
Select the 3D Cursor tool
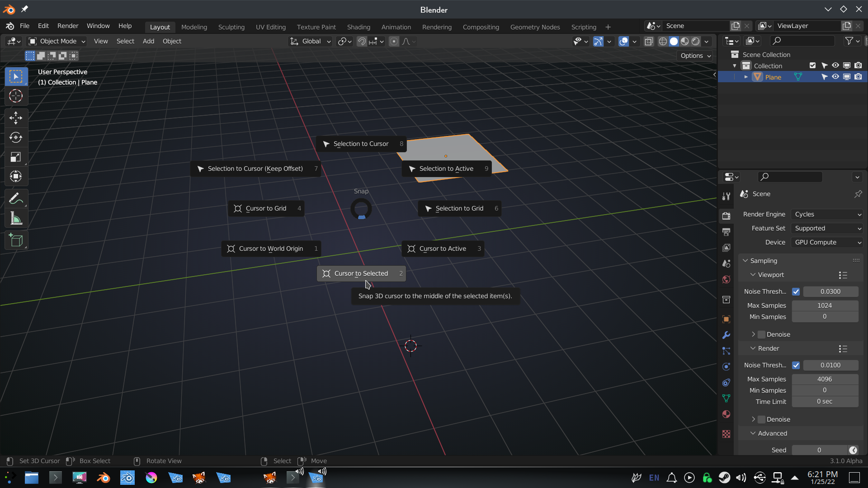(16, 96)
